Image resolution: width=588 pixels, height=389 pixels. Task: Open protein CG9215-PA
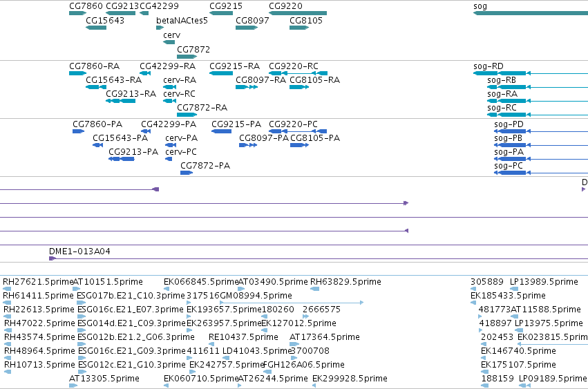221,131
